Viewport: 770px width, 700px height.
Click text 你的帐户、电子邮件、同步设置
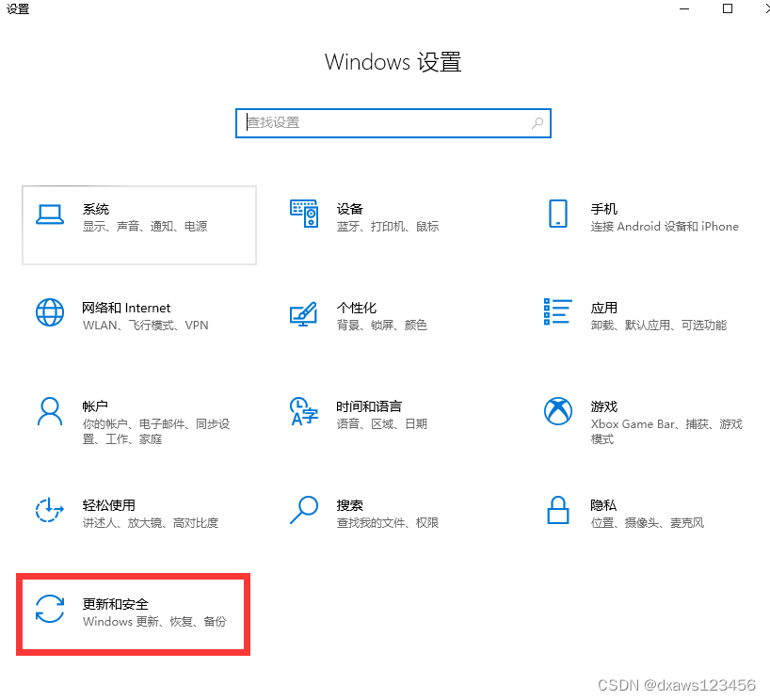pyautogui.click(x=156, y=432)
